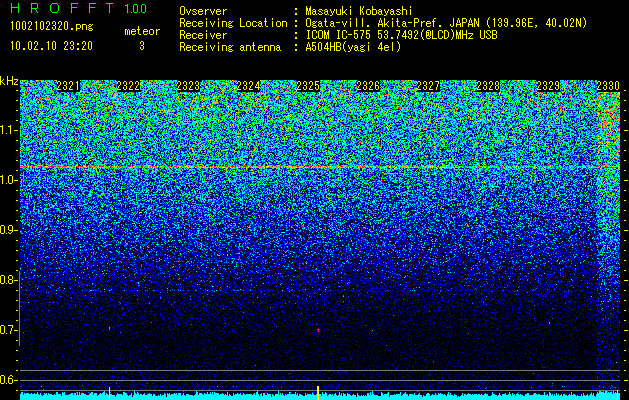Viewport: 629px width, 400px height.
Task: Select the date stamp 10.02.10 23:20
Action: pos(51,46)
